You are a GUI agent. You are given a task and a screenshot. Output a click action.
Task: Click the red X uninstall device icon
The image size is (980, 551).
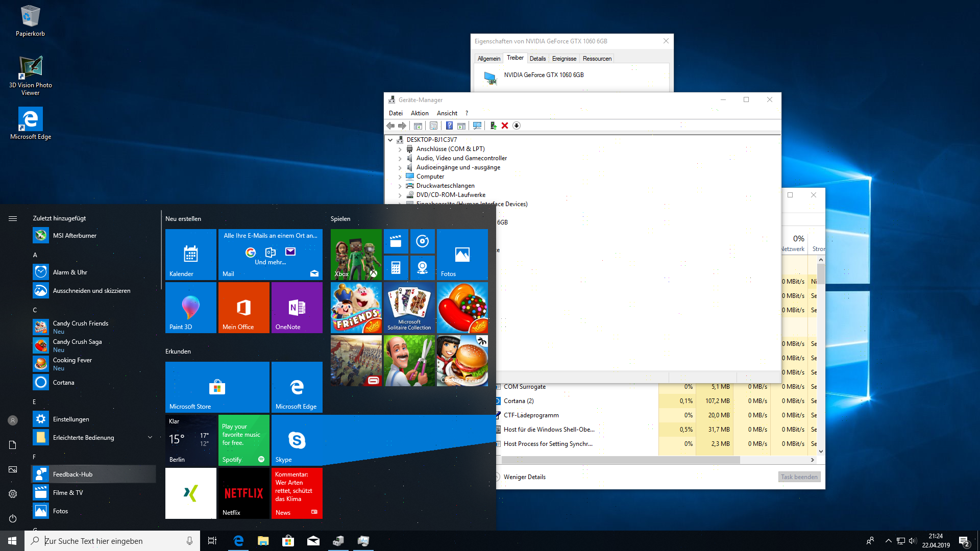point(505,126)
